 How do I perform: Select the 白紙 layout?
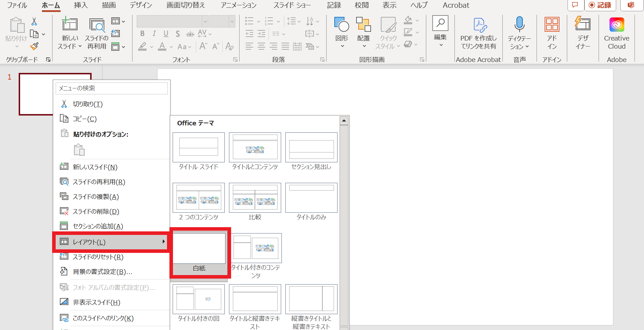tap(199, 248)
